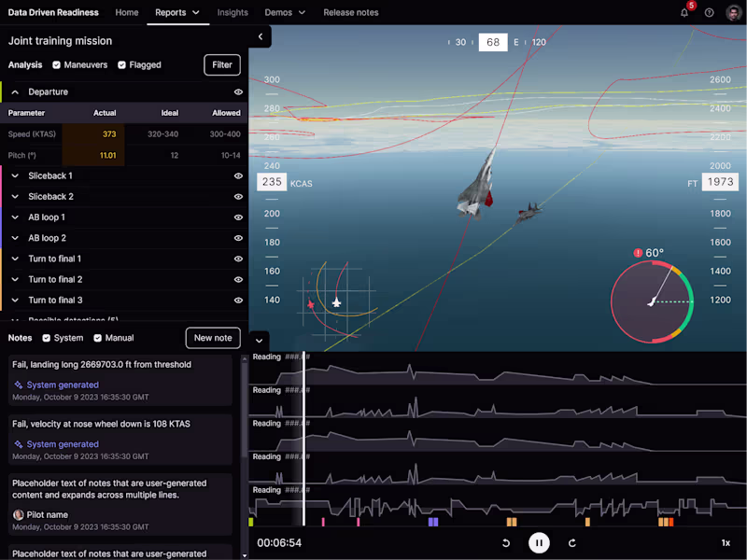Collapse the left analysis panel arrow
The width and height of the screenshot is (747, 560).
[x=261, y=36]
